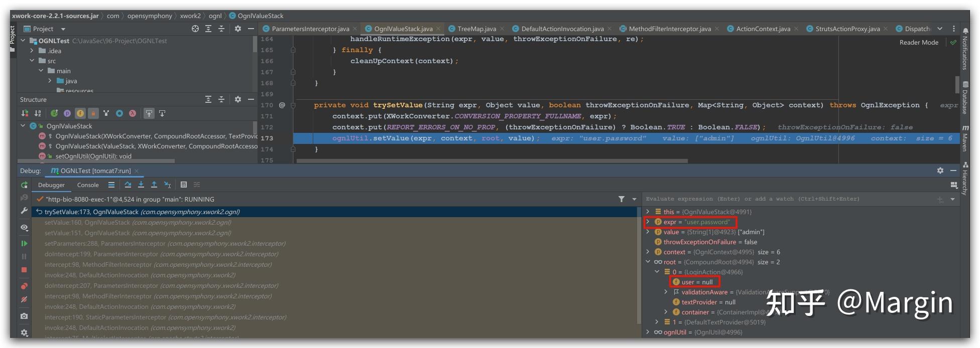Open thread selector dropdown arrow
The image size is (980, 348).
tap(634, 199)
